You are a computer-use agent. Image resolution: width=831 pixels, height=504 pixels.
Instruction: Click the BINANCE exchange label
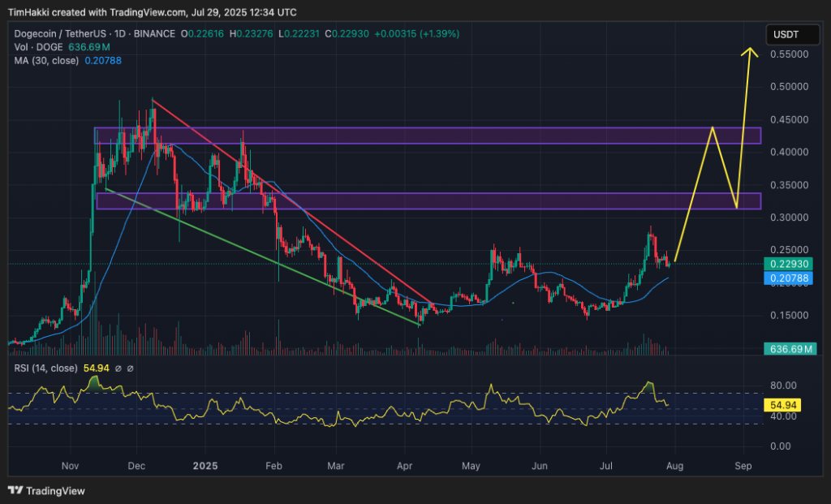coord(156,33)
